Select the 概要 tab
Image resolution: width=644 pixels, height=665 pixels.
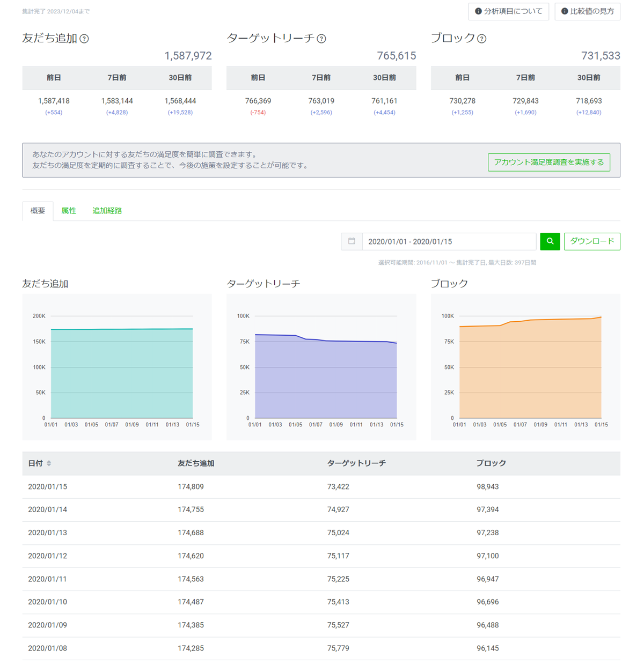(x=38, y=211)
